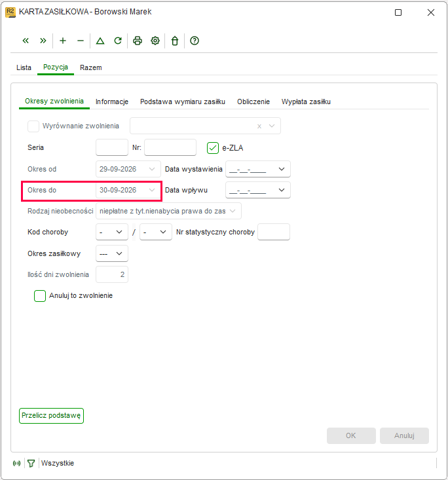The image size is (448, 480).
Task: Clear Wyrównanie zwolnienia with the x
Action: point(259,126)
